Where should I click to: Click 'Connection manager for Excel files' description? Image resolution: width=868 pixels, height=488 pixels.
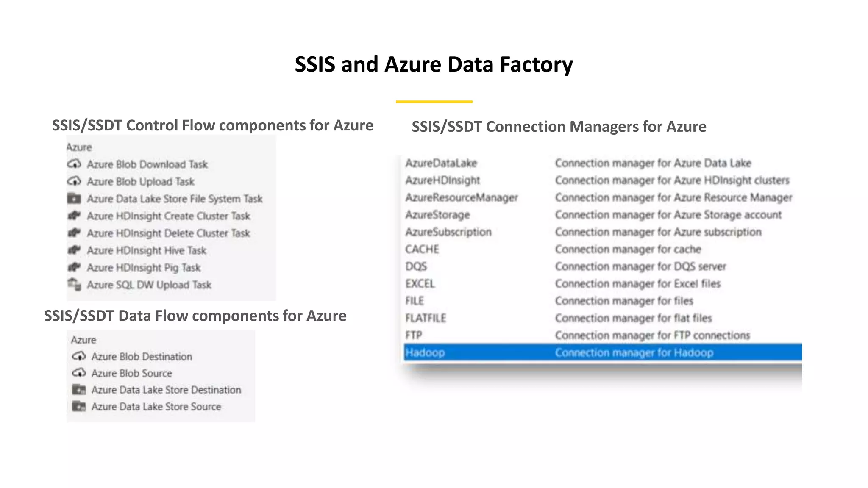(638, 283)
